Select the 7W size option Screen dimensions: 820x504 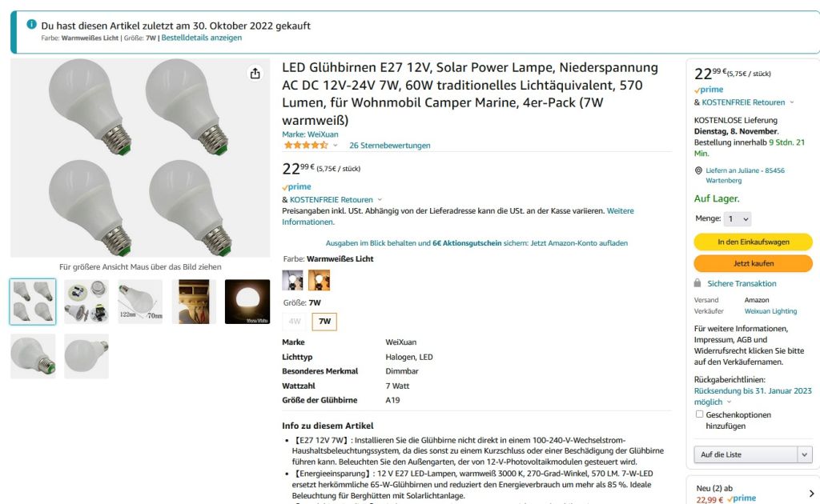pos(325,322)
